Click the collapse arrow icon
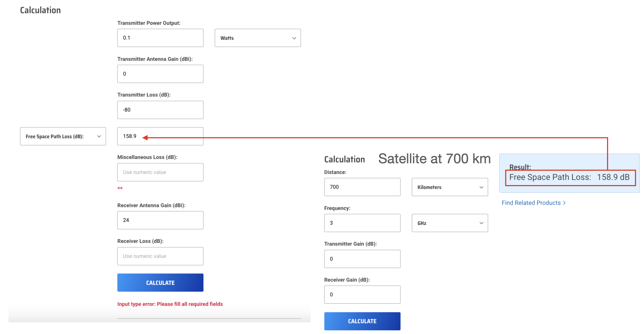Viewport: 644px width, 334px height. (120, 188)
